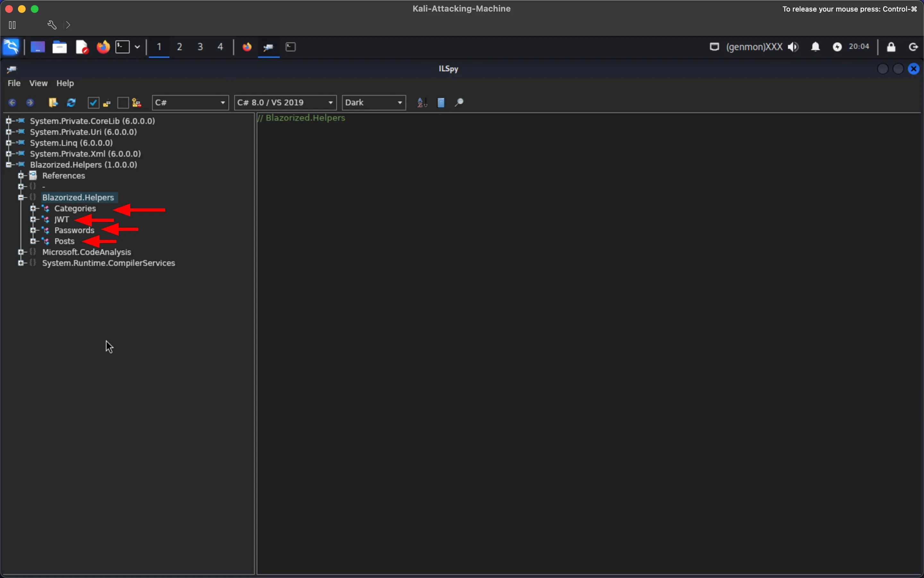Click the Open assembly folder icon
Image resolution: width=924 pixels, height=578 pixels.
[x=53, y=102]
